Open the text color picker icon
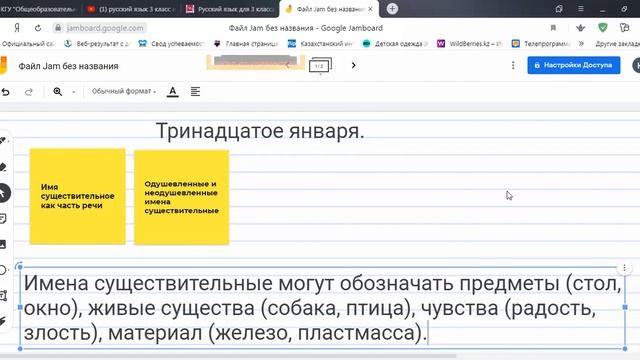Image resolution: width=640 pixels, height=360 pixels. point(173,92)
